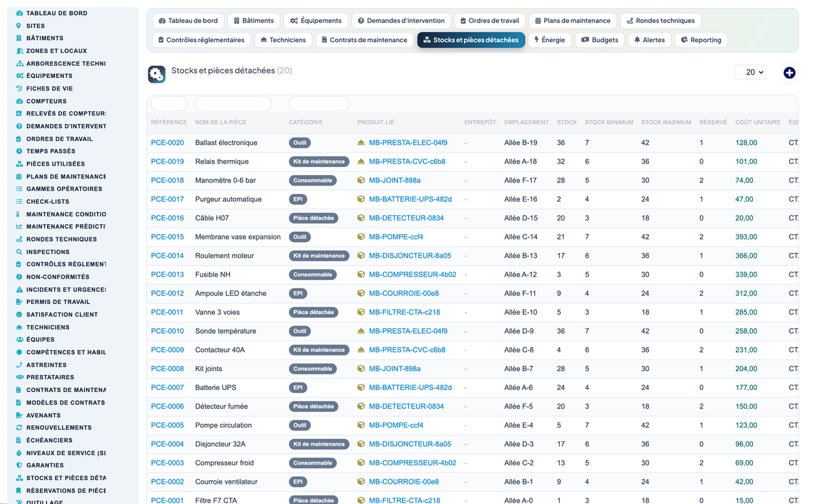Go to Demandes d'intervention tab
814x504 pixels.
click(x=401, y=21)
